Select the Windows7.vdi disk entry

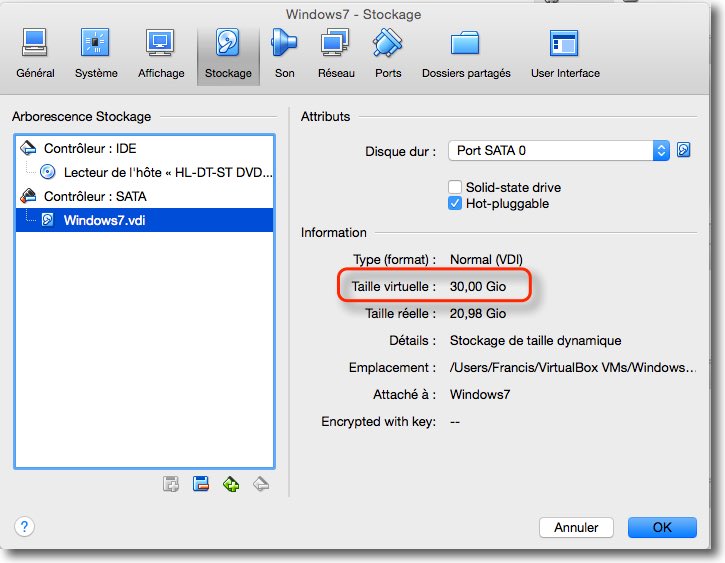click(145, 220)
